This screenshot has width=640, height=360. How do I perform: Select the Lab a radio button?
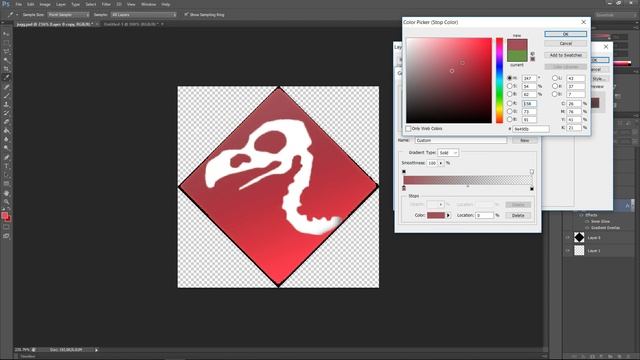tap(555, 86)
